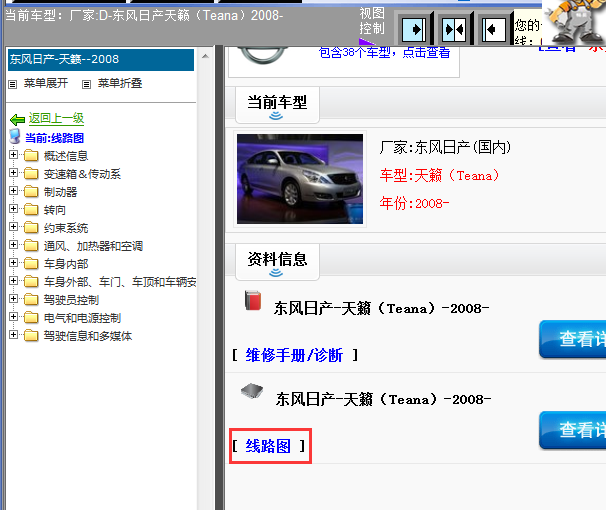Expand the 转向 tree node
The width and height of the screenshot is (606, 510).
pyautogui.click(x=14, y=209)
